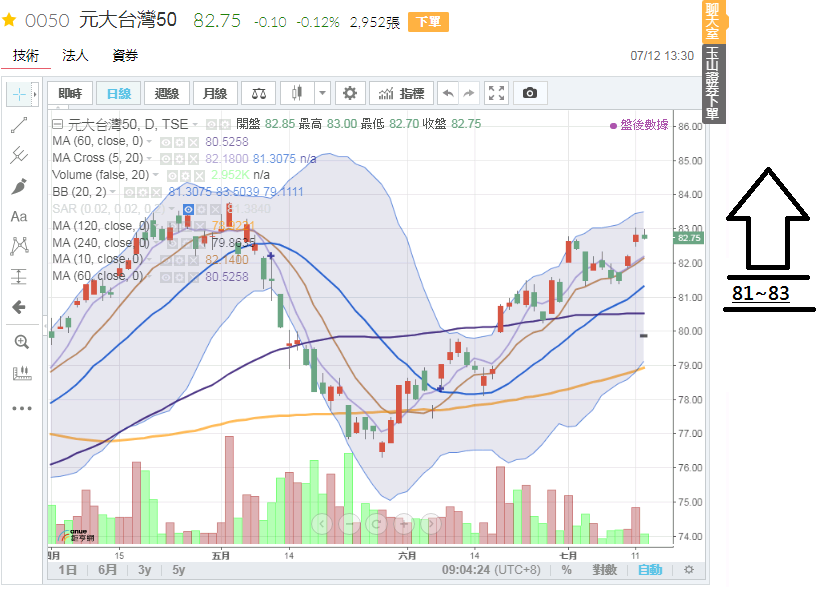
Task: Open the 指標 indicators menu
Action: coord(401,94)
